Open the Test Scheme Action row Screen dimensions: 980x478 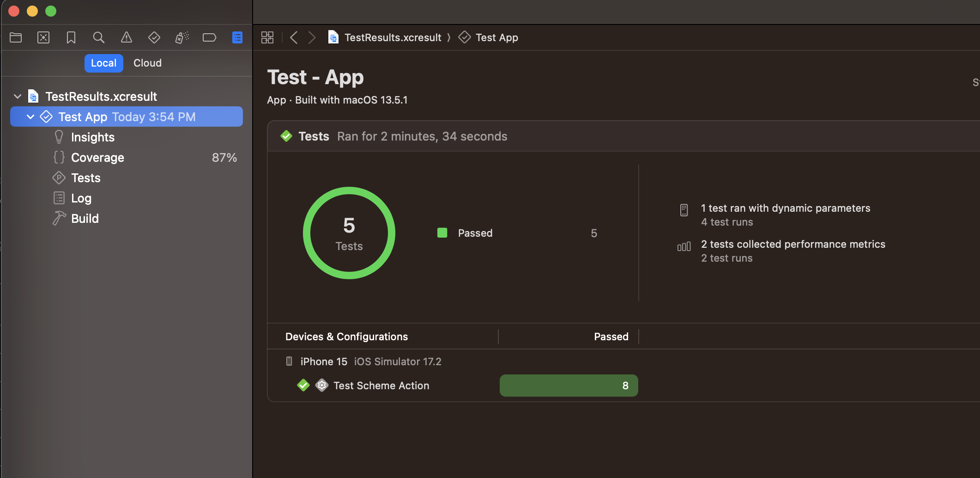381,385
